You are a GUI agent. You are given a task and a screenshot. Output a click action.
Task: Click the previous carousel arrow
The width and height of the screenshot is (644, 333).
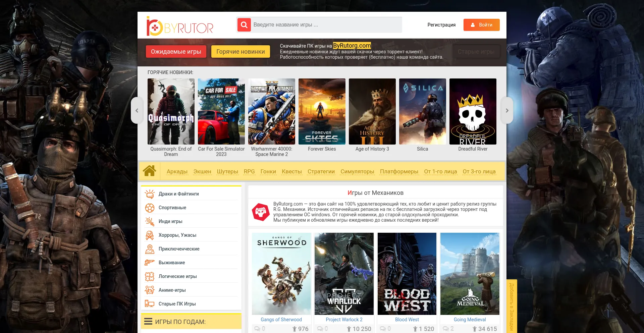(x=137, y=110)
